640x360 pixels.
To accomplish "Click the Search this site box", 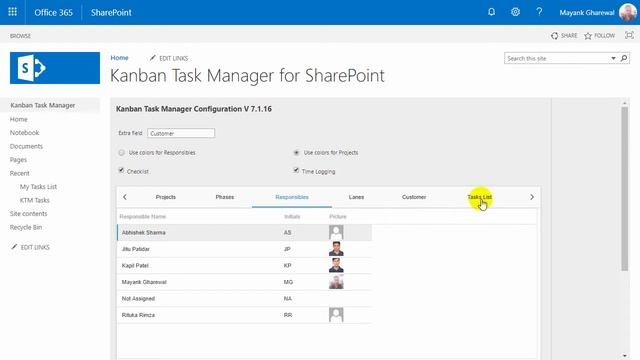I will [557, 58].
